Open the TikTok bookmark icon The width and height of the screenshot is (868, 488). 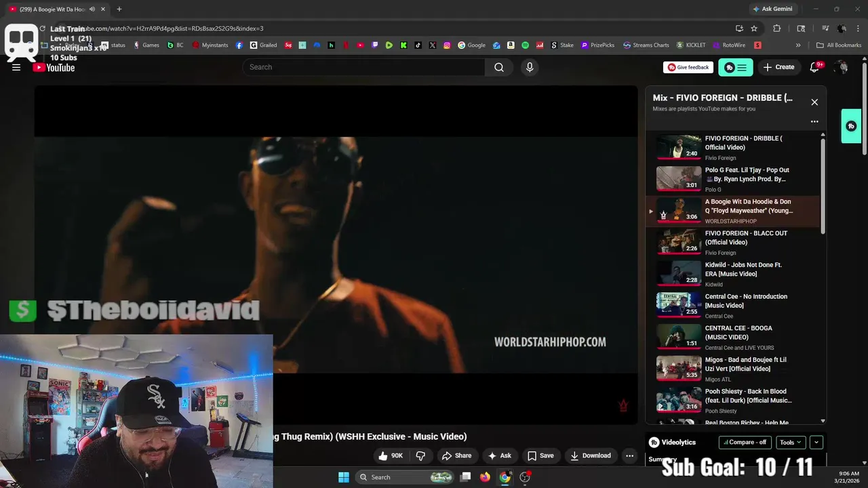tap(418, 45)
